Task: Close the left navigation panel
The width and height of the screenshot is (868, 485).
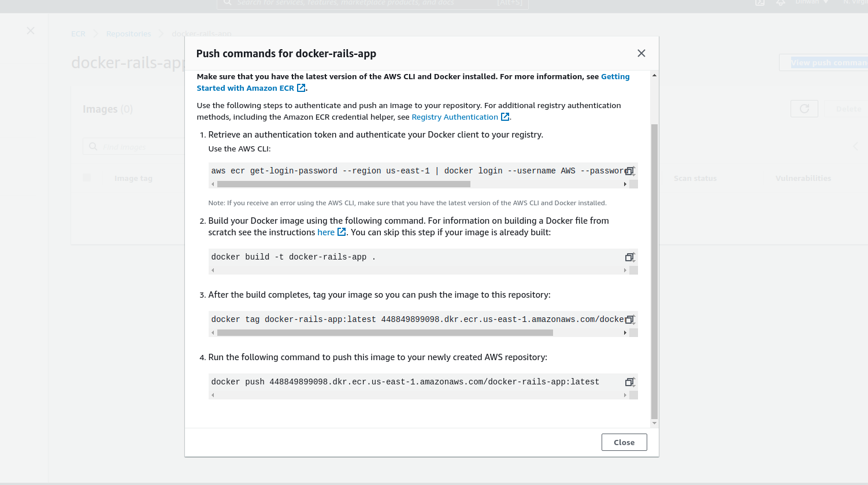Action: (x=31, y=31)
